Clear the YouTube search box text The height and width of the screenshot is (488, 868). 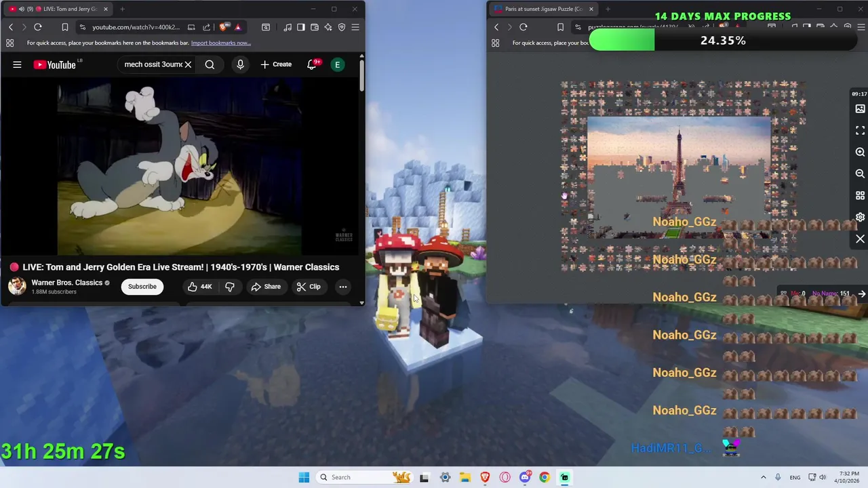[x=188, y=64]
